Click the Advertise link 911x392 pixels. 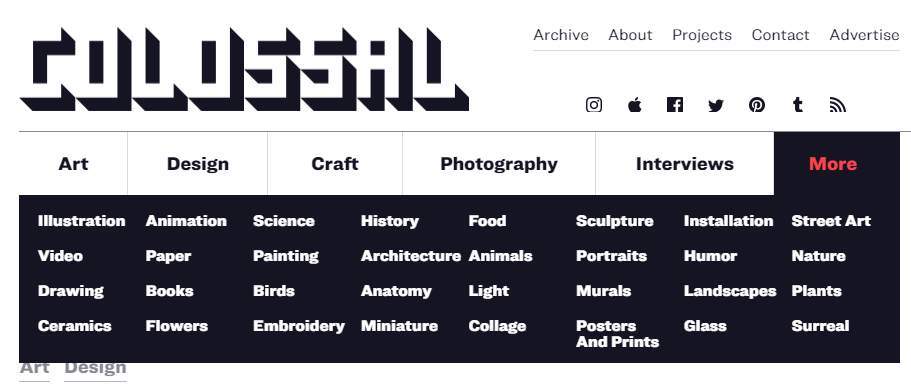pyautogui.click(x=864, y=35)
